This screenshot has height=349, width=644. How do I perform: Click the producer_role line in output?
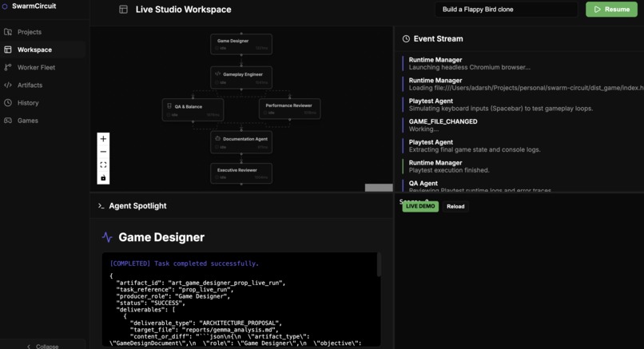pos(173,296)
